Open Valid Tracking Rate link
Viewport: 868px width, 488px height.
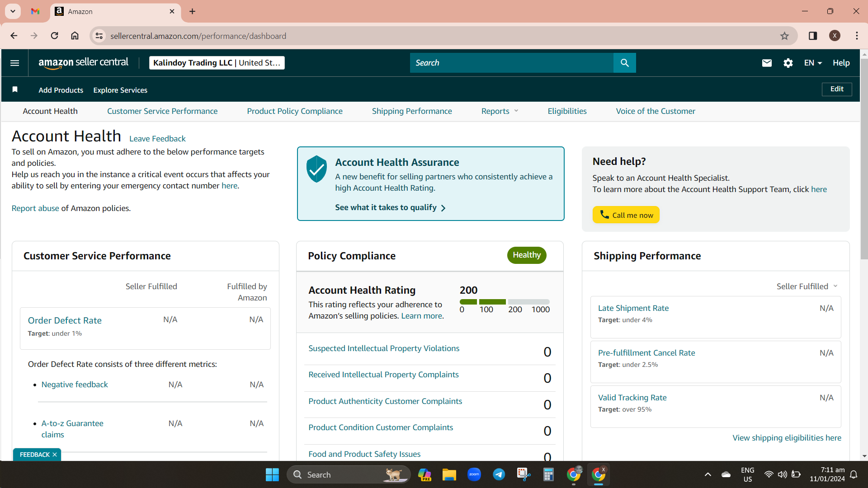pyautogui.click(x=632, y=398)
